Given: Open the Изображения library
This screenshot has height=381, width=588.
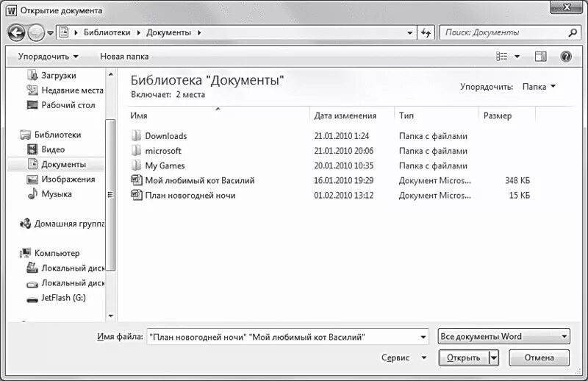Looking at the screenshot, I should (61, 179).
